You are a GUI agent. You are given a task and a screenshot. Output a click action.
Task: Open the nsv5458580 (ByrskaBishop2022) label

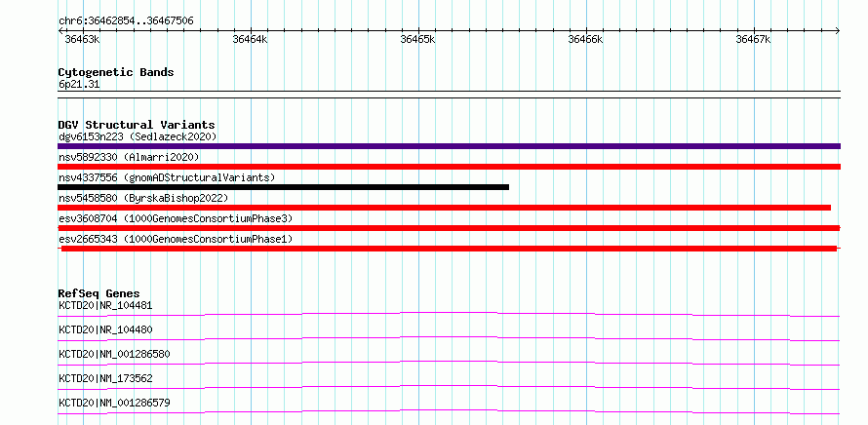(143, 198)
